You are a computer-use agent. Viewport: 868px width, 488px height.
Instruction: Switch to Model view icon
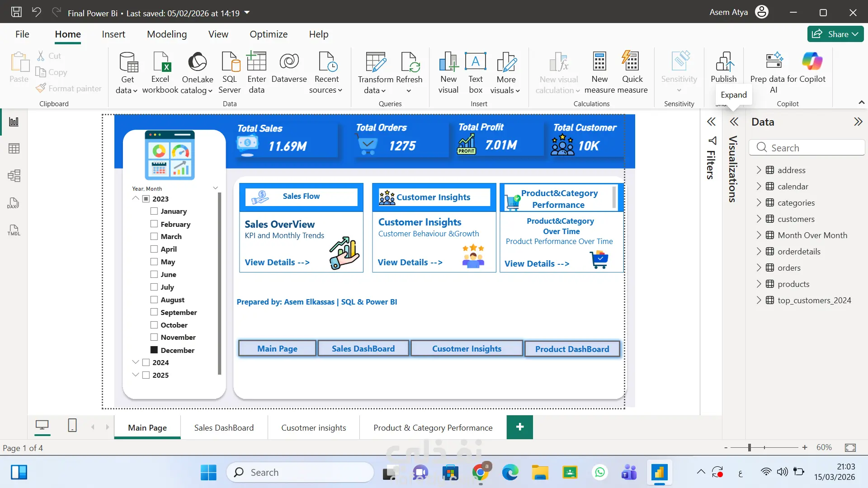(x=14, y=176)
